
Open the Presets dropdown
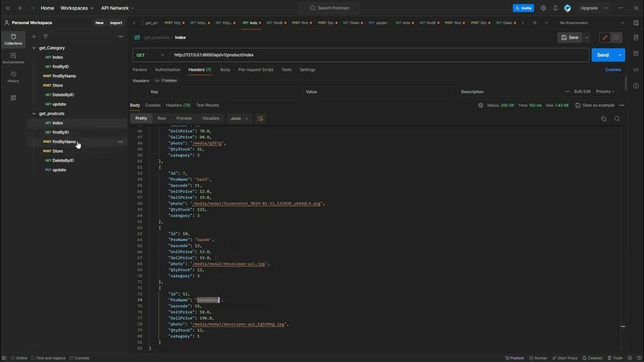[x=605, y=92]
